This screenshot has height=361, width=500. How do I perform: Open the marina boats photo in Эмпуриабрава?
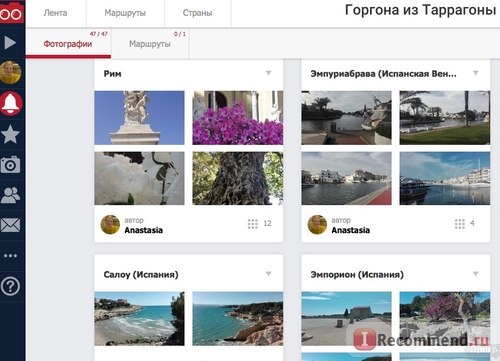[445, 178]
